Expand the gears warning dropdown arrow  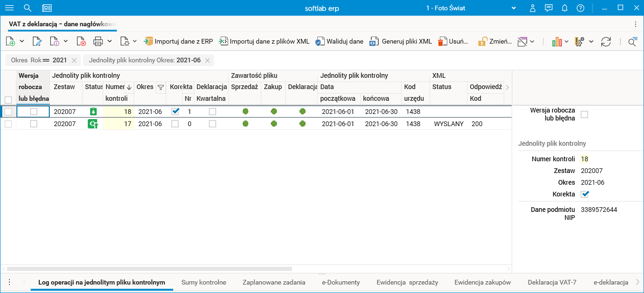tap(591, 42)
